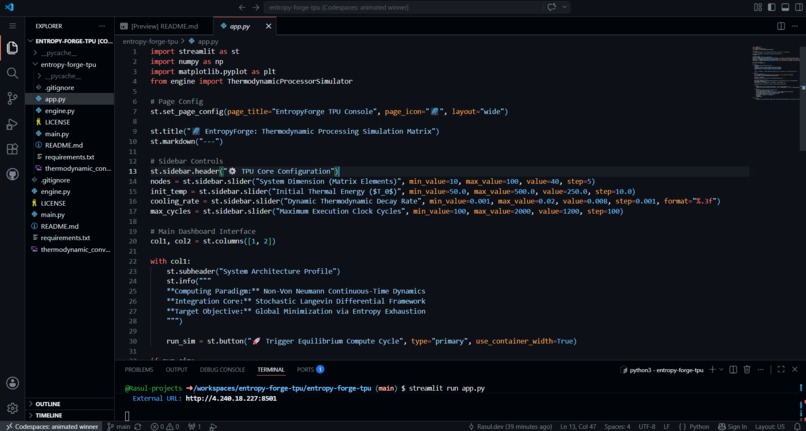Viewport: 806px width, 431px height.
Task: Switch to the OUTPUT panel tab
Action: click(x=176, y=370)
